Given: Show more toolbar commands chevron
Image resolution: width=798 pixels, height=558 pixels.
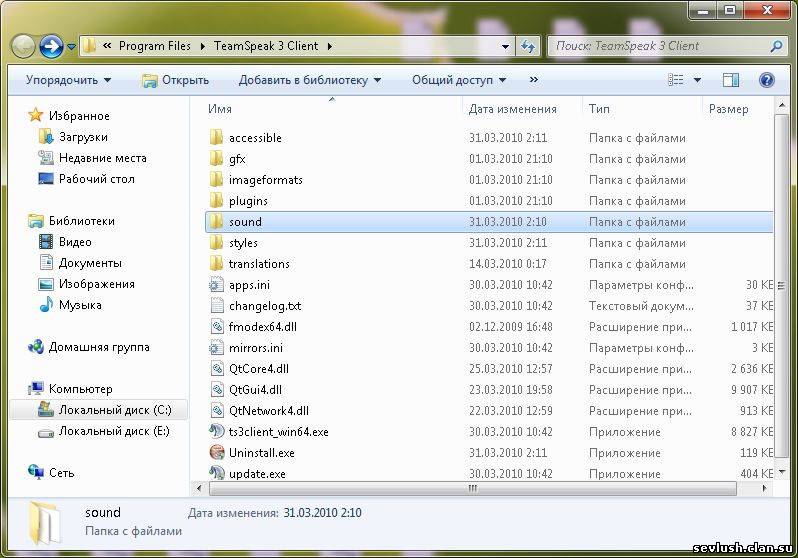Looking at the screenshot, I should 533,79.
